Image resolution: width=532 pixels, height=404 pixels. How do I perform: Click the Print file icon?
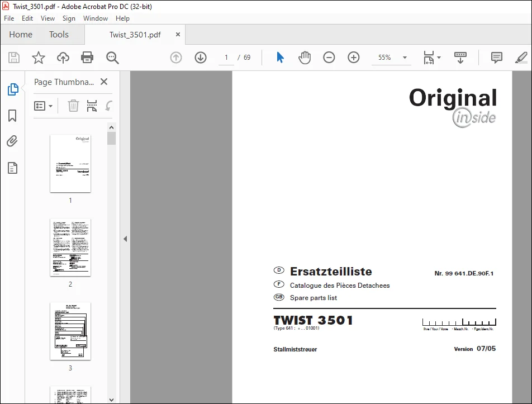(x=87, y=58)
